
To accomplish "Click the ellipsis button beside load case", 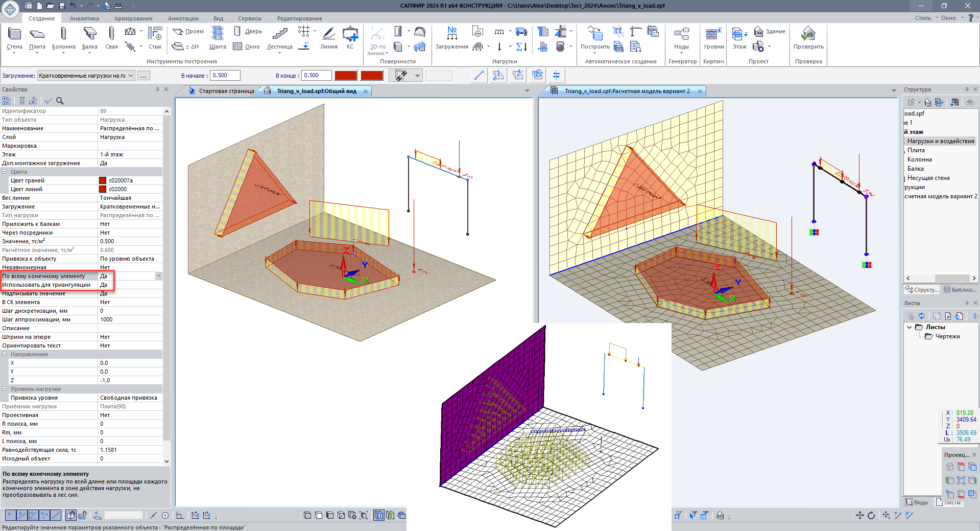I will [144, 76].
